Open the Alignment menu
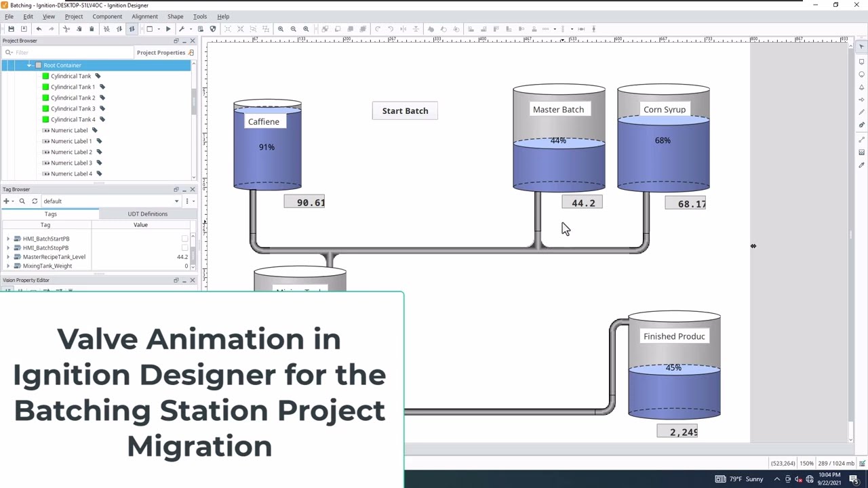Image resolution: width=868 pixels, height=488 pixels. 144,16
